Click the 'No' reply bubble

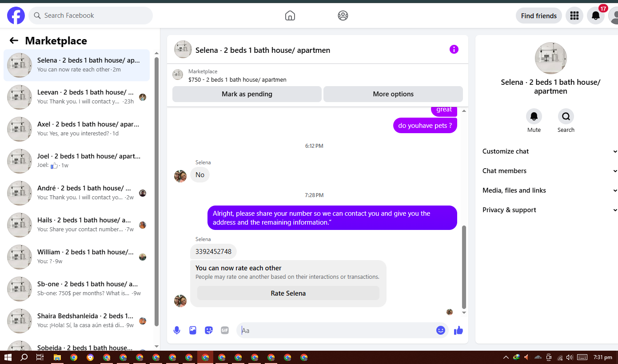[x=200, y=175]
